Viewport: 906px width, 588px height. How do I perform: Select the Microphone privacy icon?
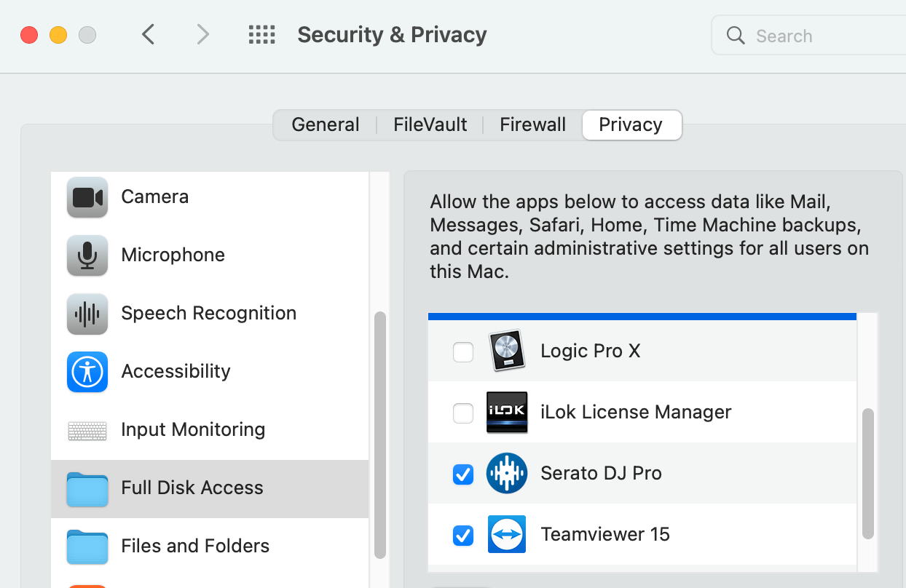click(x=87, y=255)
